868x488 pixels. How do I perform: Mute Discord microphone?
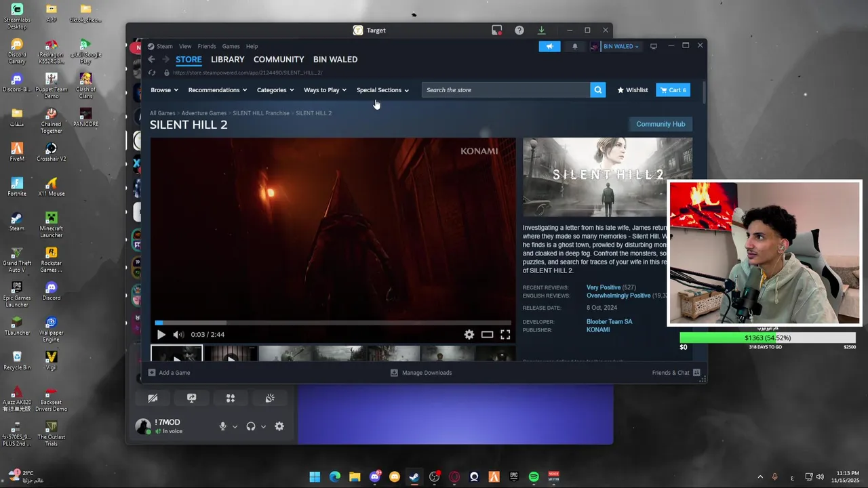(x=222, y=426)
